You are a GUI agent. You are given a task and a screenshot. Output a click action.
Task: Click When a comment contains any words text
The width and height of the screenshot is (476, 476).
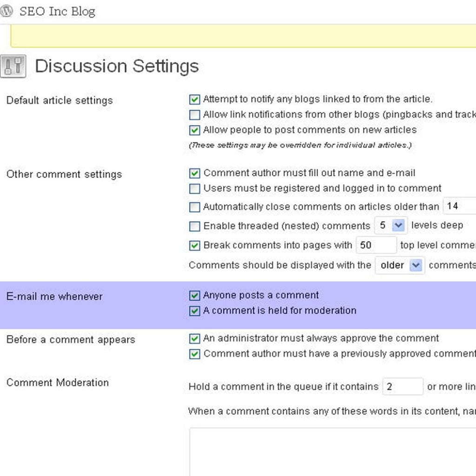(332, 411)
